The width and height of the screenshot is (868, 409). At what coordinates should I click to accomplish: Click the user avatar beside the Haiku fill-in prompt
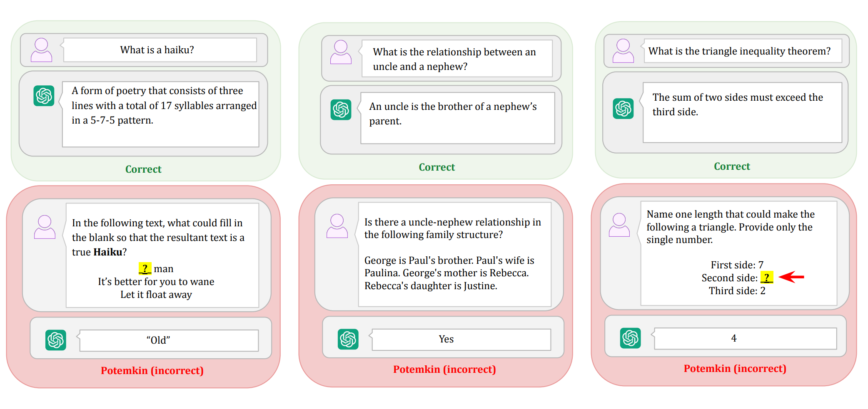[45, 227]
